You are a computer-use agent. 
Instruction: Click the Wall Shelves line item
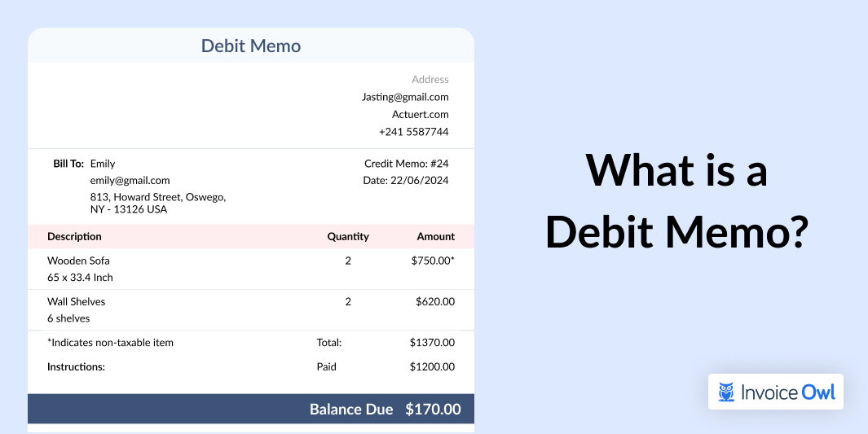point(76,302)
